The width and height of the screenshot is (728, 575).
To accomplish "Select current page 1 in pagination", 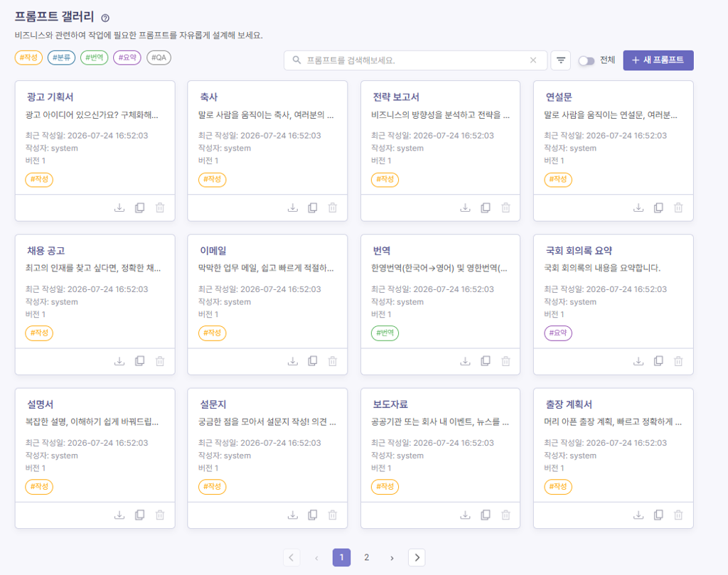I will tap(342, 557).
